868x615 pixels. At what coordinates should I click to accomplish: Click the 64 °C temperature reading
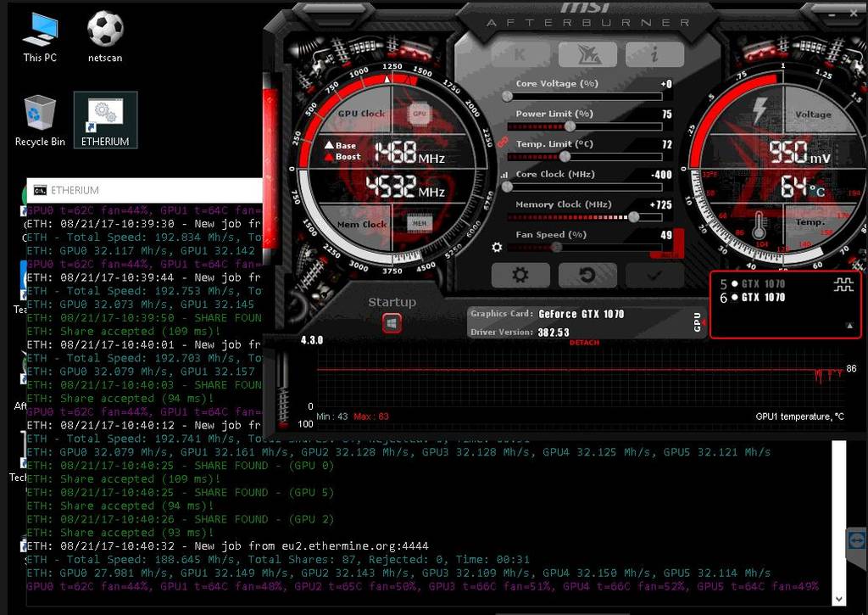click(x=803, y=187)
